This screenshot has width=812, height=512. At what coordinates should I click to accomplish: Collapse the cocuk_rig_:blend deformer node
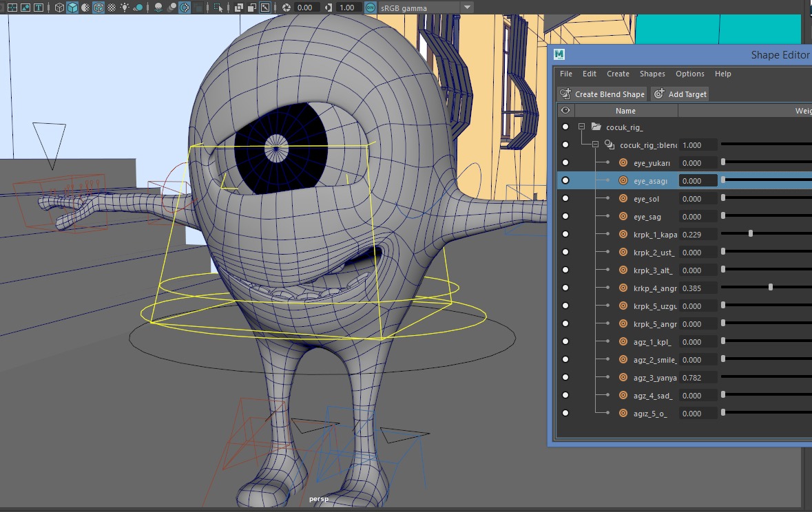(595, 145)
